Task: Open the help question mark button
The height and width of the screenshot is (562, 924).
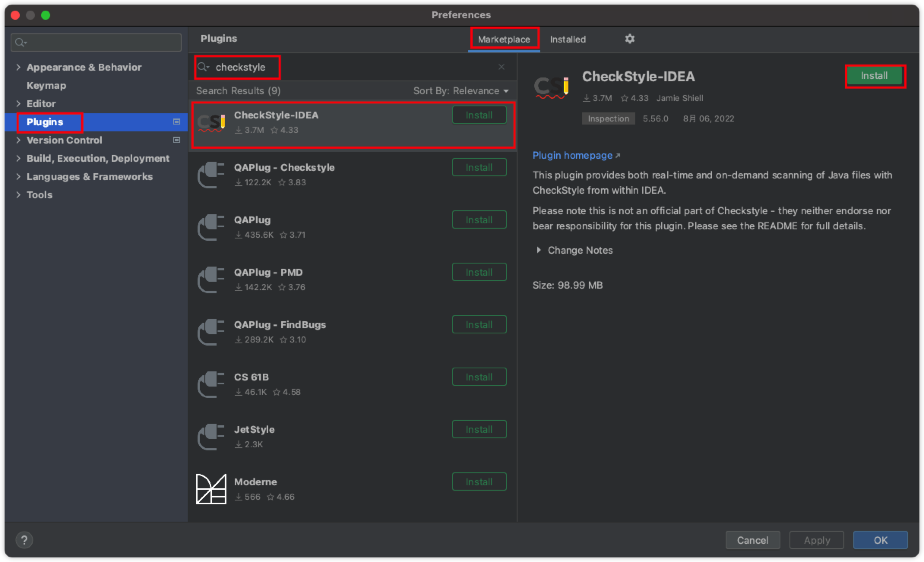Action: (x=24, y=540)
